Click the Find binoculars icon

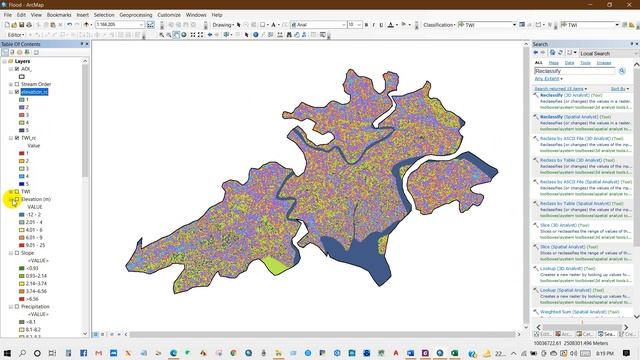(289, 35)
